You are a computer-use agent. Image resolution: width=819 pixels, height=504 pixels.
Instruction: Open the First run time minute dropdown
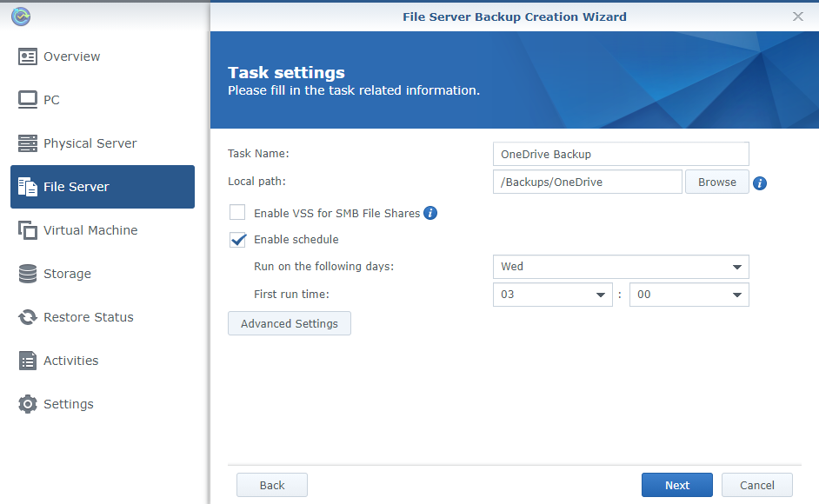pyautogui.click(x=689, y=295)
